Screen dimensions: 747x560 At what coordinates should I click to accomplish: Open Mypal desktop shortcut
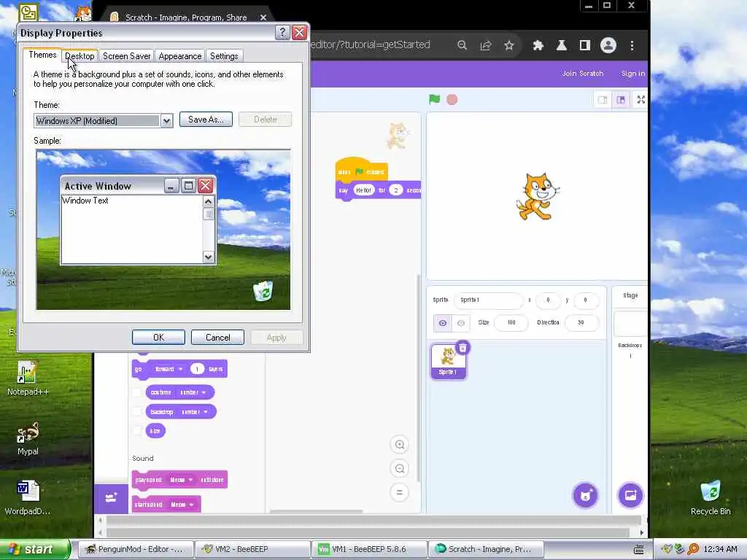28,438
